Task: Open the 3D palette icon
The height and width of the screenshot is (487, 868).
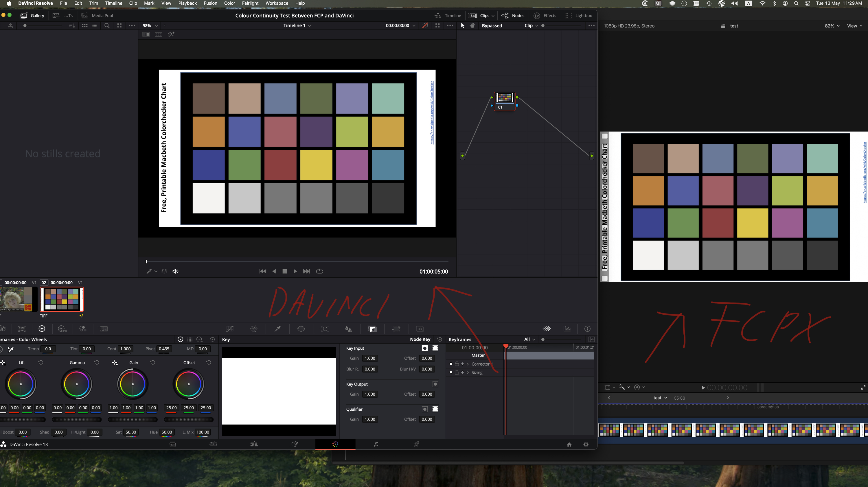Action: coord(420,329)
